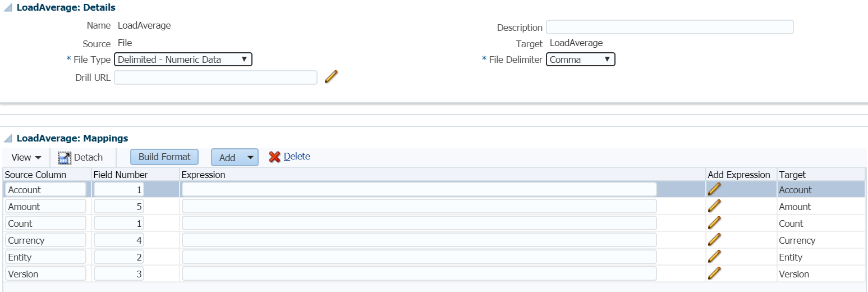This screenshot has width=868, height=292.
Task: Click the Detach label
Action: [x=89, y=158]
